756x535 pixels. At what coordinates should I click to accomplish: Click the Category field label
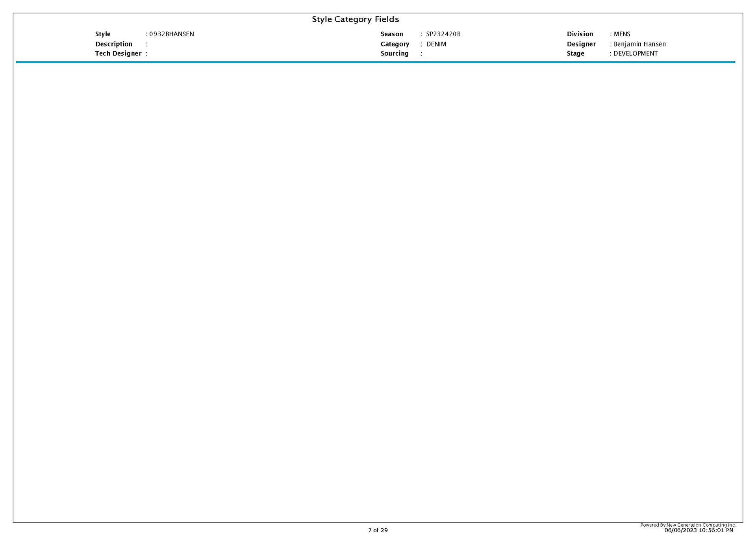coord(395,44)
